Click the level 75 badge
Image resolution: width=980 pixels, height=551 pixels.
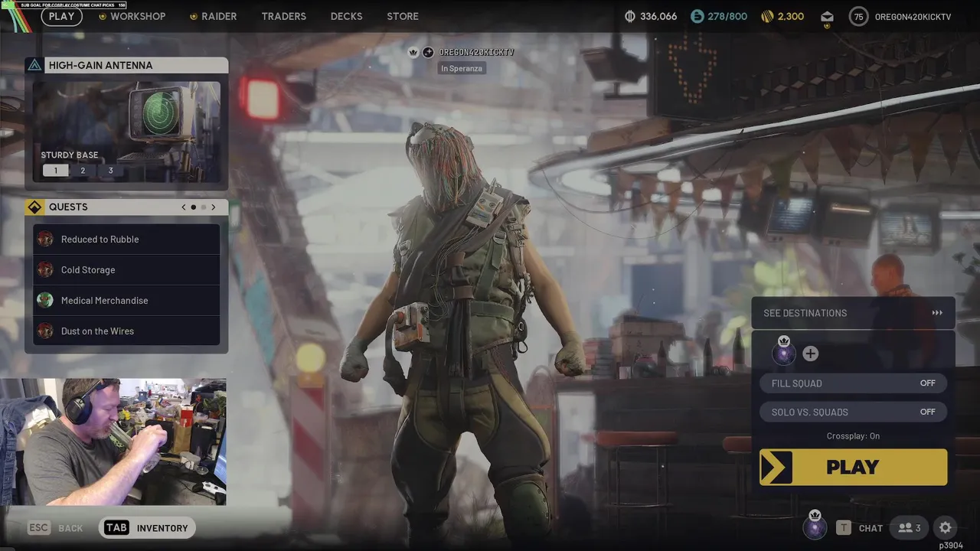pyautogui.click(x=858, y=16)
